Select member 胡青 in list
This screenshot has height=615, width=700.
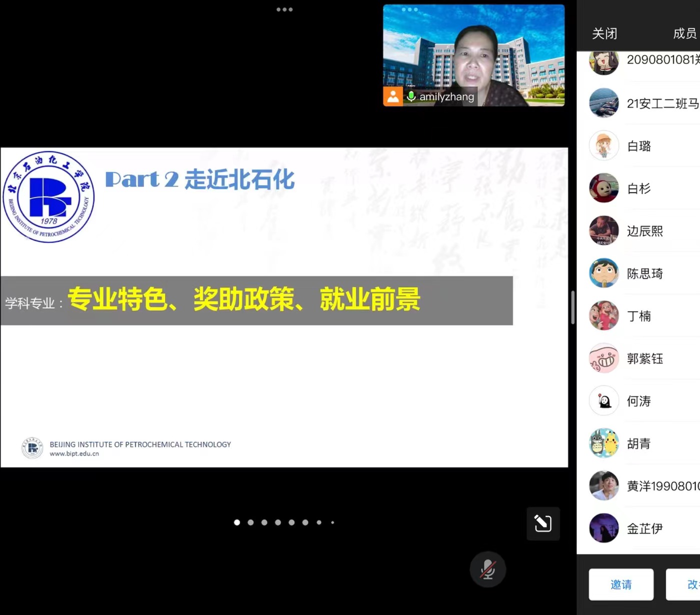point(638,444)
